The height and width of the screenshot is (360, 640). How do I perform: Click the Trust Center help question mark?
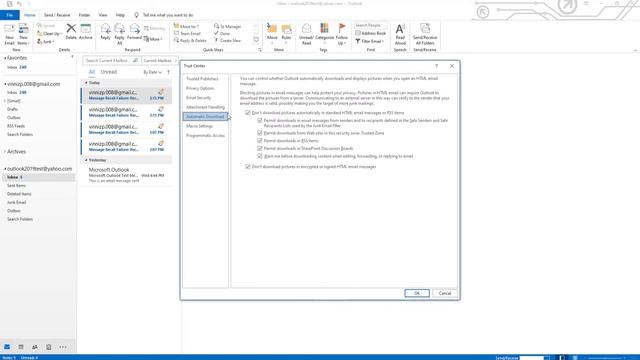[436, 66]
